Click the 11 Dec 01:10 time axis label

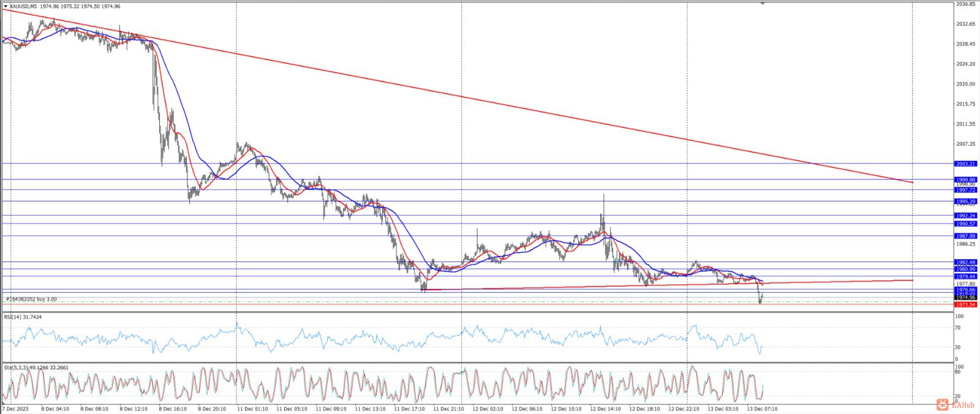click(252, 408)
